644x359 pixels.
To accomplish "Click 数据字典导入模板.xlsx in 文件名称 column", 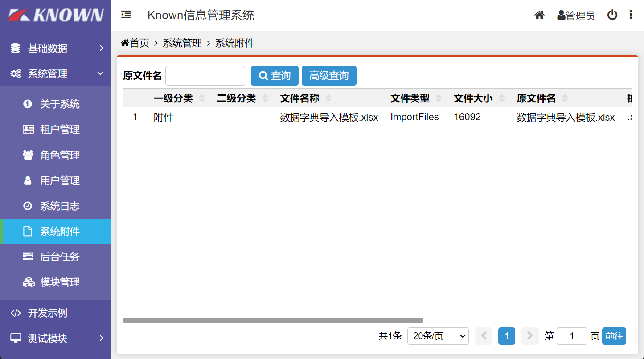I will pos(329,118).
